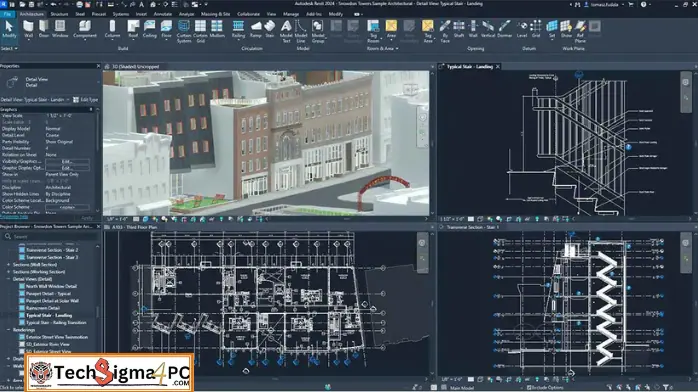
Task: Collapse the Detail Views (Detail) node
Action: [x=8, y=279]
